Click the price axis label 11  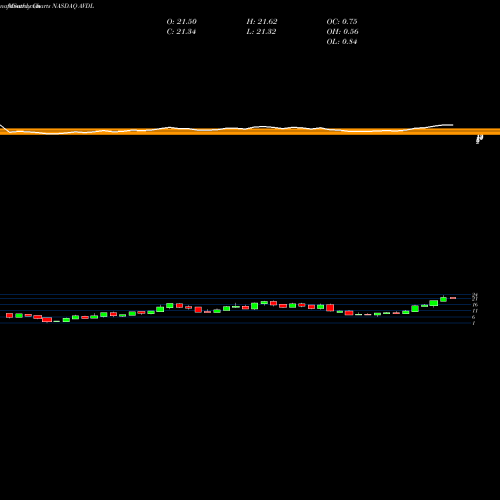click(475, 311)
